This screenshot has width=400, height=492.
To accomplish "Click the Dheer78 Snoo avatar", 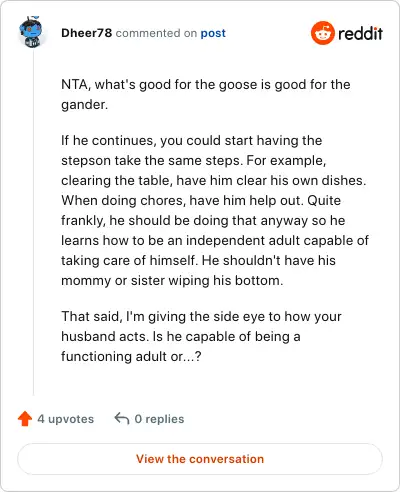I will click(x=31, y=32).
